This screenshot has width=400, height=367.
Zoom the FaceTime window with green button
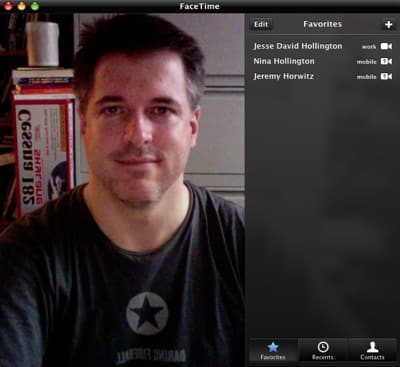(35, 6)
